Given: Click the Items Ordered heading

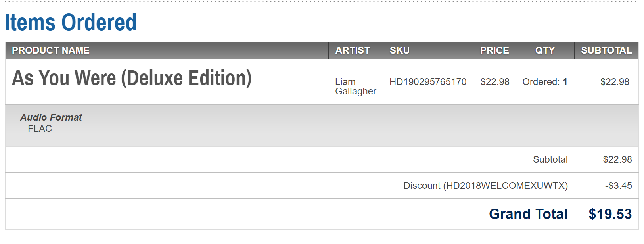Looking at the screenshot, I should pos(71,22).
